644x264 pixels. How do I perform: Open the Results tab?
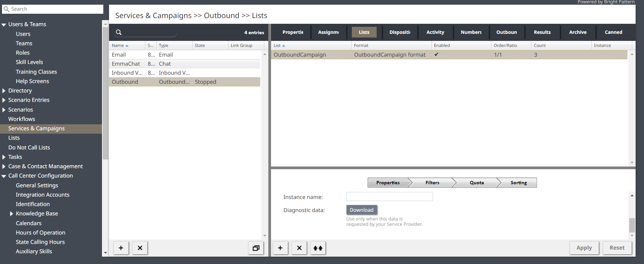click(542, 32)
